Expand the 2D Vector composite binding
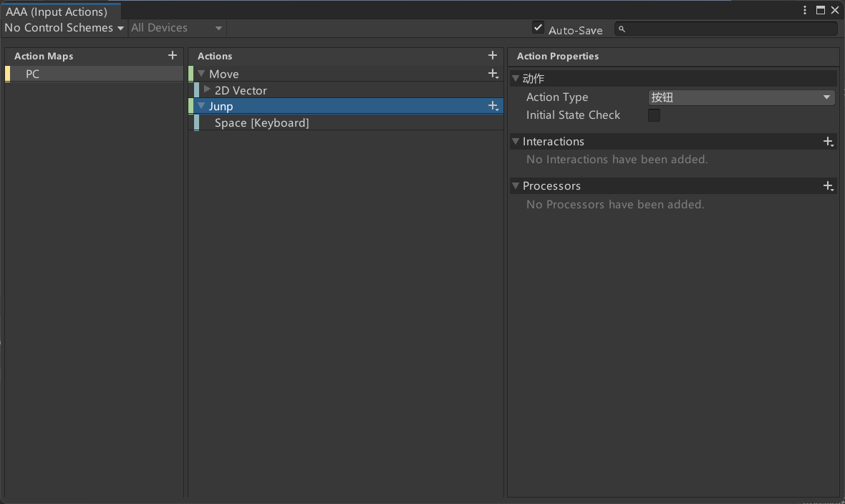 (x=207, y=89)
